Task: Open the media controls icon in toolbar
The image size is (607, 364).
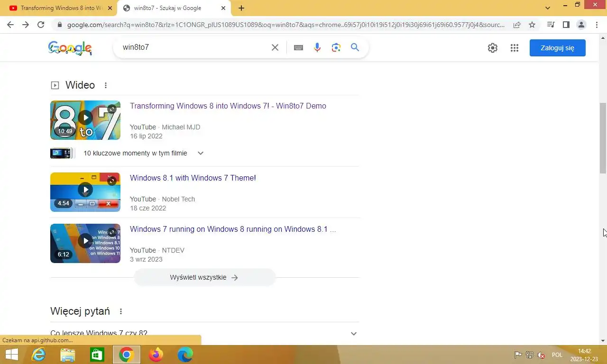Action: [x=551, y=25]
